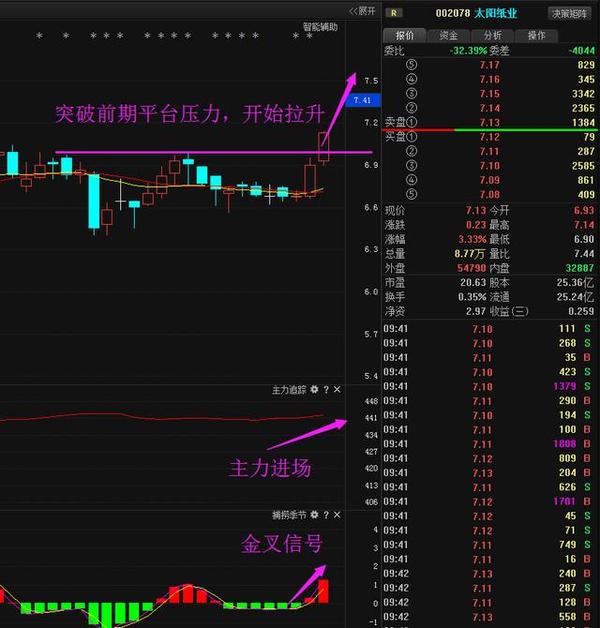Close the 捕捞季节 indicator panel

point(338,514)
